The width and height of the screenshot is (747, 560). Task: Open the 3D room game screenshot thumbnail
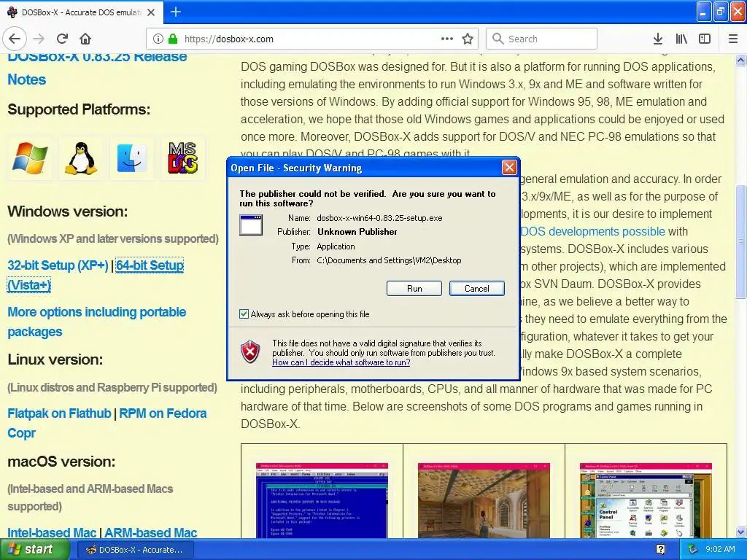484,500
